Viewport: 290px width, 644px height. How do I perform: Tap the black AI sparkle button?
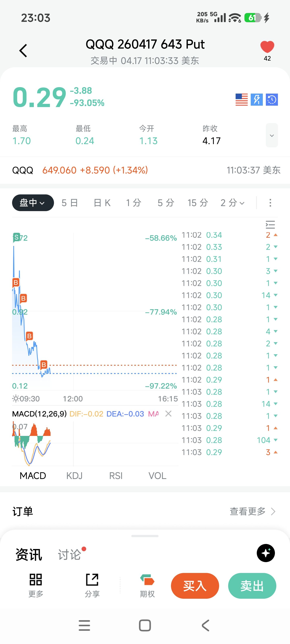click(266, 553)
